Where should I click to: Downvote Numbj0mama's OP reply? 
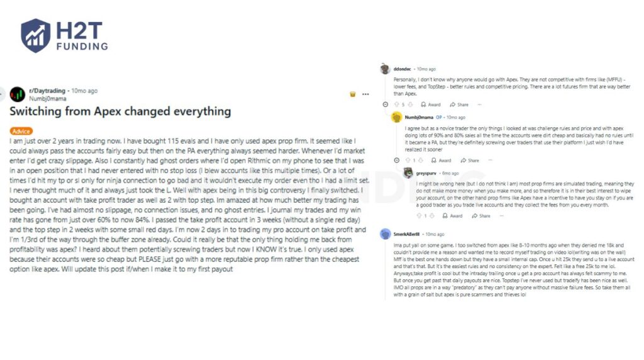420,160
